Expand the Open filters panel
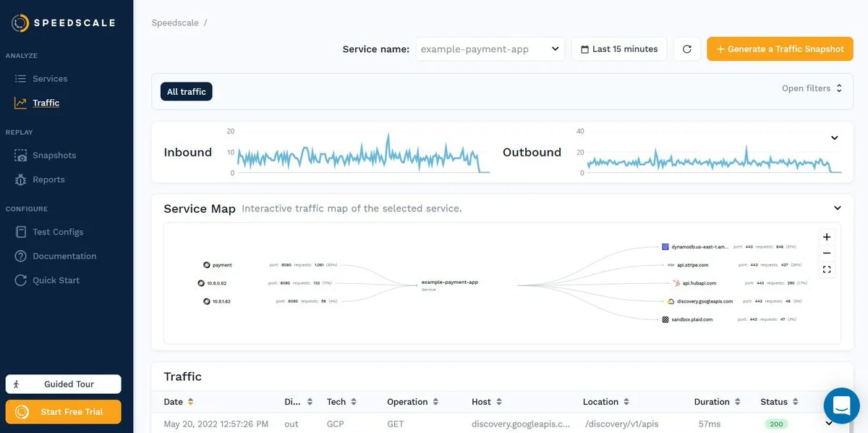Viewport: 868px width, 433px height. (x=812, y=88)
